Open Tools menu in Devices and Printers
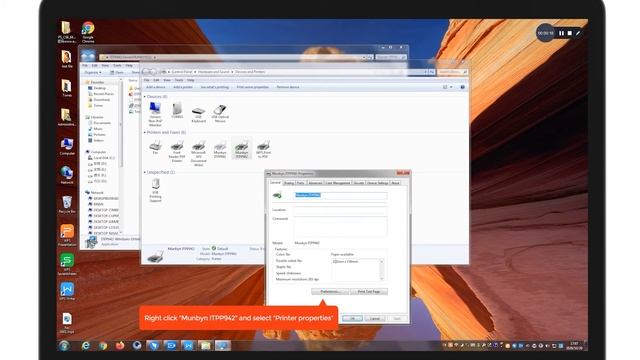Image resolution: width=640 pixels, height=360 pixels. 179,80
